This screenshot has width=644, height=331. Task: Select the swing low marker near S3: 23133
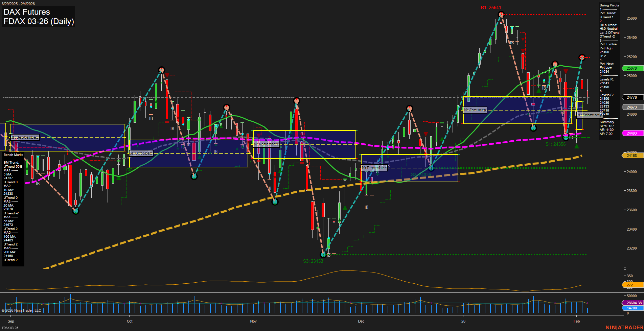click(x=324, y=254)
